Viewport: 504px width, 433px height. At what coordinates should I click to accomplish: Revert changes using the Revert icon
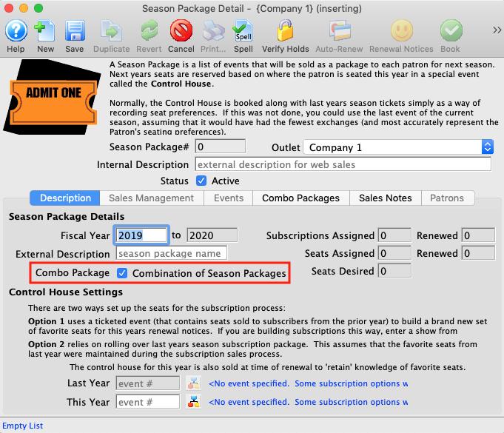pyautogui.click(x=149, y=31)
